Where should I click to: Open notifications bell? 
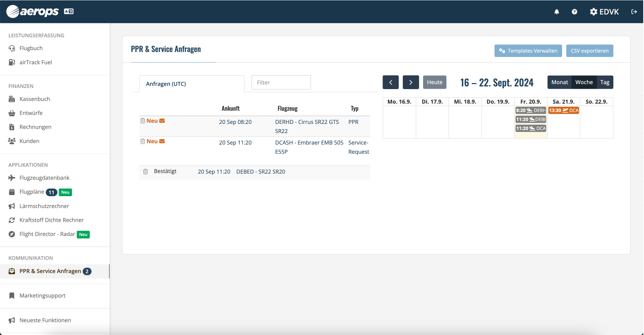(557, 12)
